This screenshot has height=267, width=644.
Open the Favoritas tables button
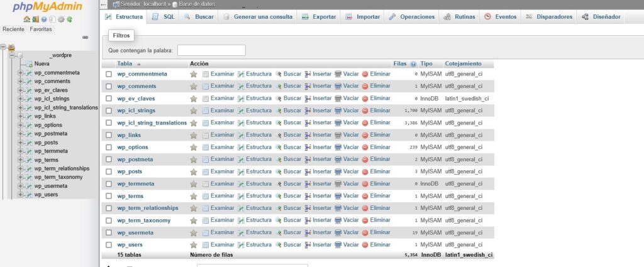point(41,30)
